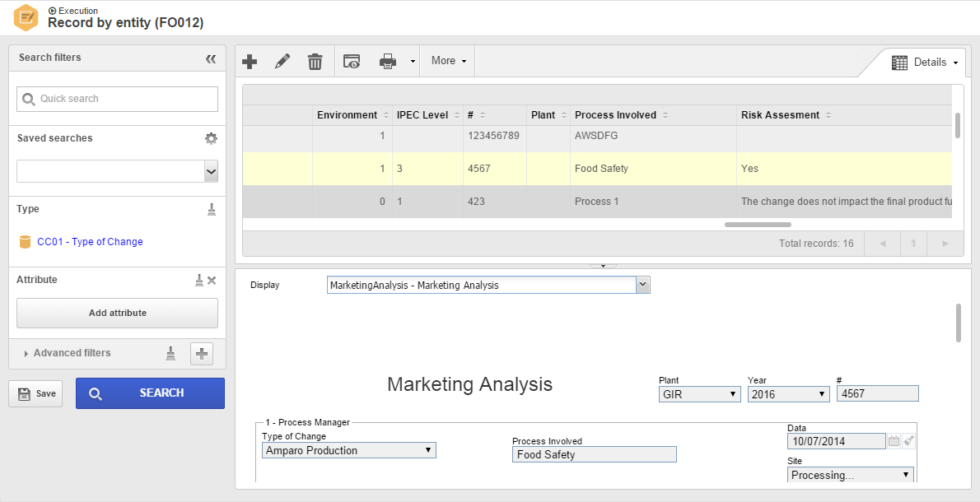The image size is (980, 502).
Task: Open the calendar picker beside Data field
Action: click(894, 441)
